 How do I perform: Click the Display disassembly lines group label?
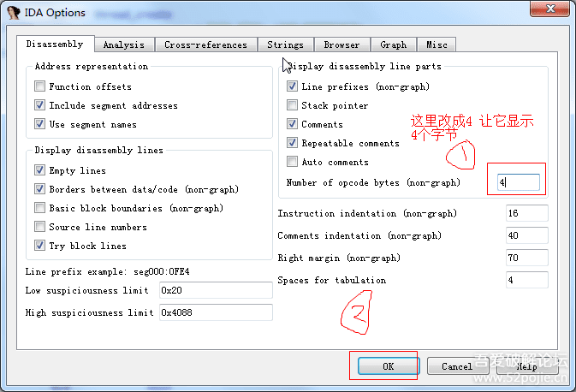coord(98,151)
